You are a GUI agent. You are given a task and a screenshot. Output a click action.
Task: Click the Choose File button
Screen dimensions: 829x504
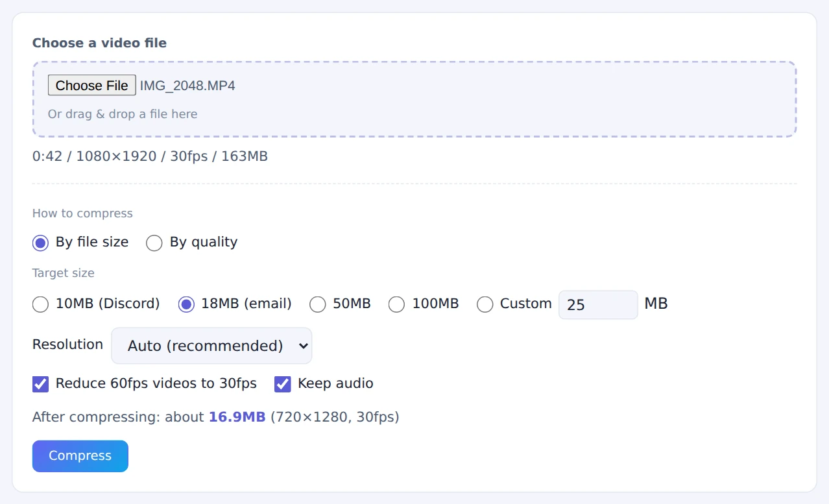point(91,86)
